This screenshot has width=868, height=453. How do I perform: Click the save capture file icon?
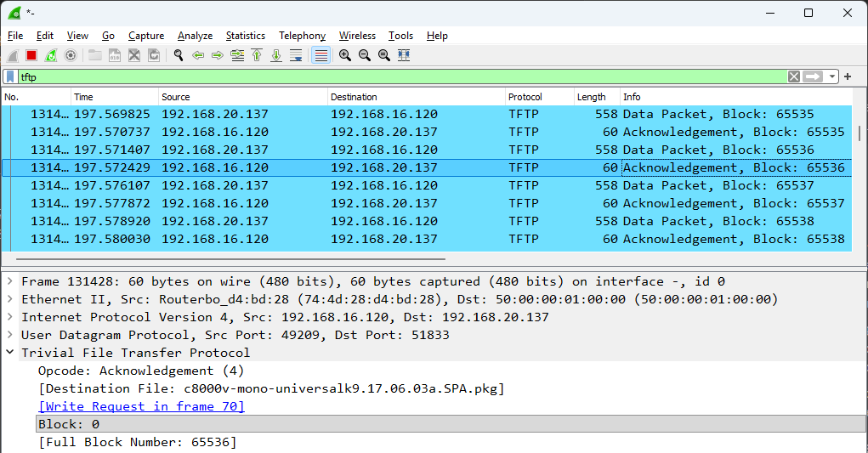[115, 55]
